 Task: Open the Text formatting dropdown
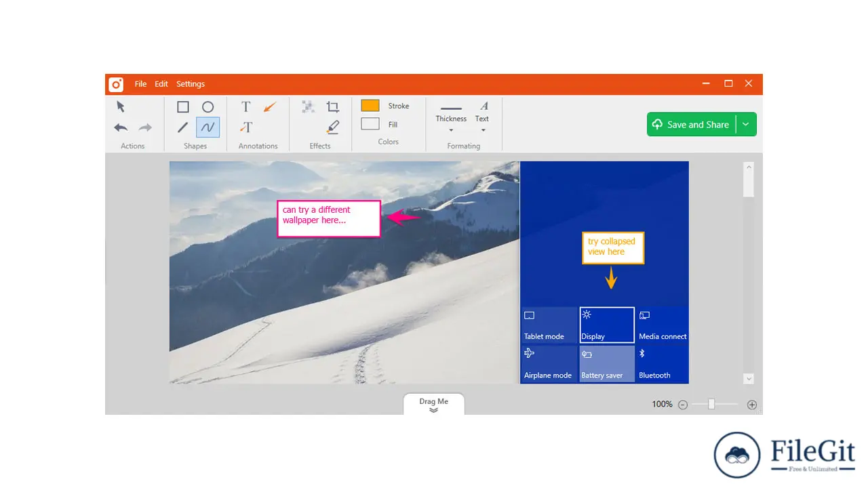(x=482, y=118)
